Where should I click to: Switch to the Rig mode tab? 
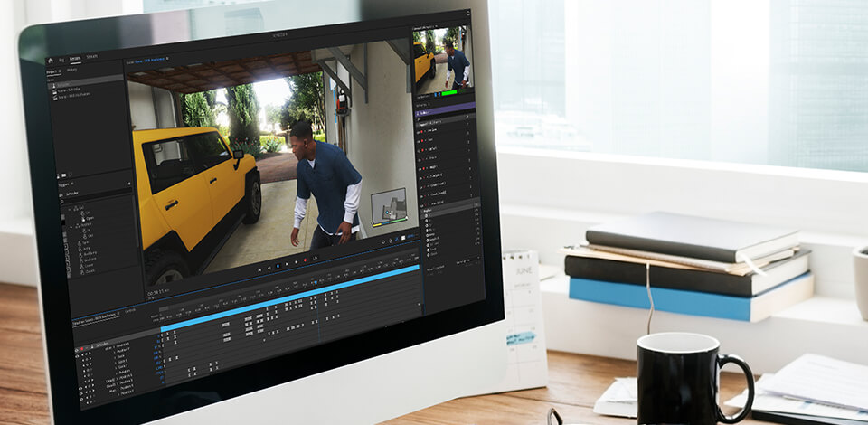pos(61,59)
